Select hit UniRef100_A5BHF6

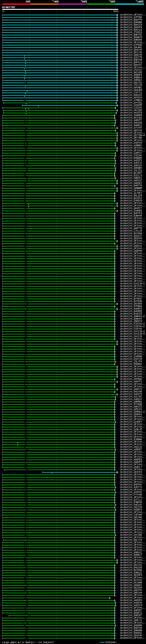coord(131,75)
